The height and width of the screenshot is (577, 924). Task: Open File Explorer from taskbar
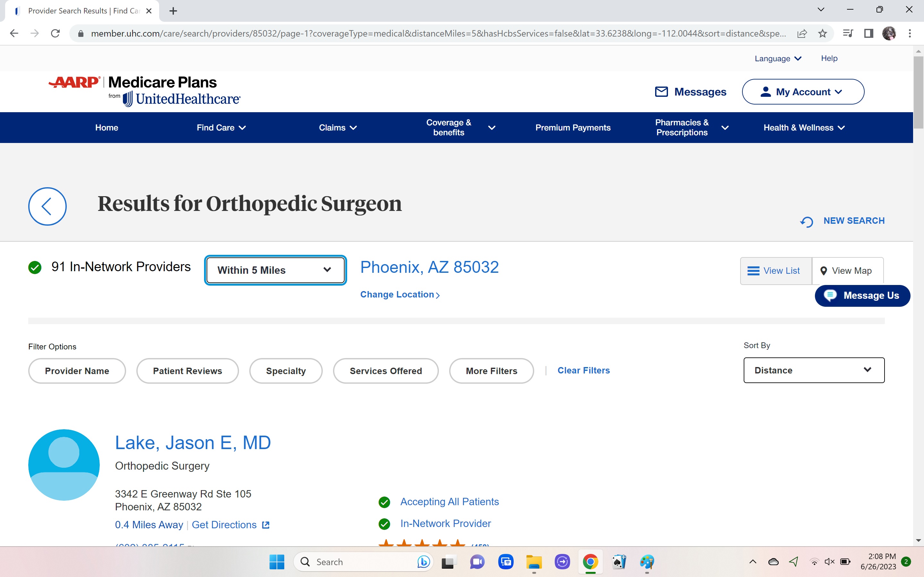(x=534, y=562)
